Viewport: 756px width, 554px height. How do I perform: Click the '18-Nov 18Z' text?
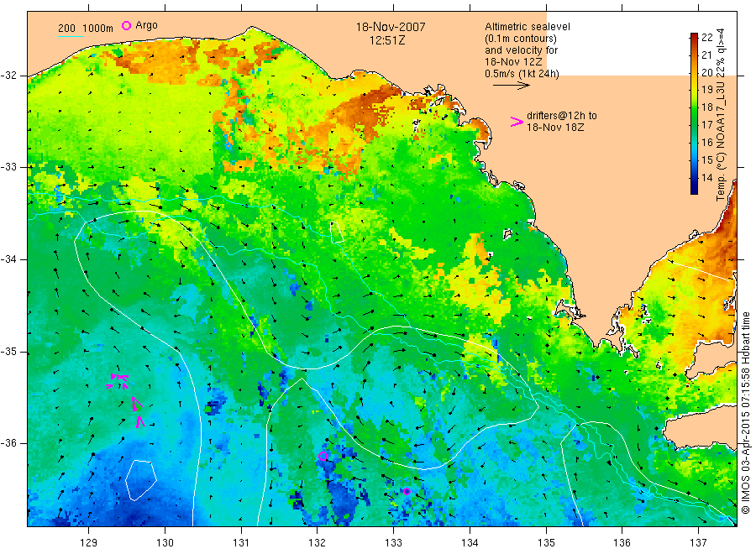tap(555, 128)
